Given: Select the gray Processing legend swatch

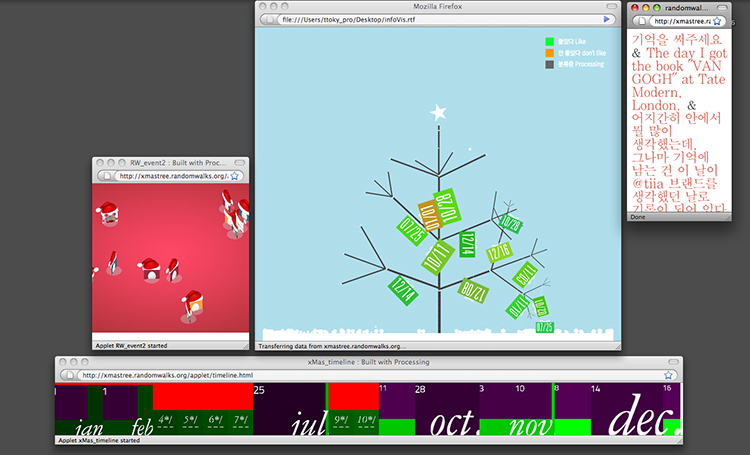Looking at the screenshot, I should click(549, 64).
